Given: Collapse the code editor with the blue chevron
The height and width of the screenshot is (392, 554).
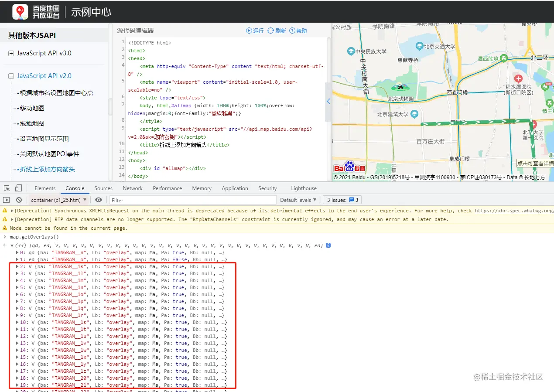Looking at the screenshot, I should [328, 102].
